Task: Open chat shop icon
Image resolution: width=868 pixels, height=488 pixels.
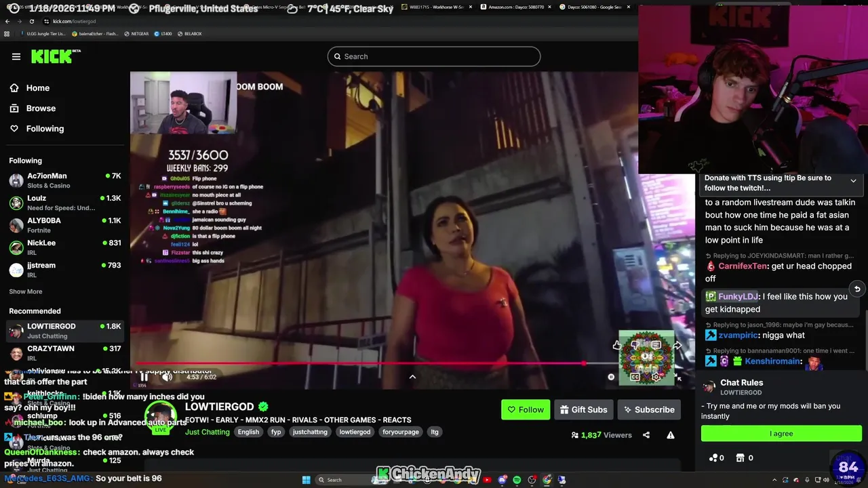Action: tap(741, 457)
